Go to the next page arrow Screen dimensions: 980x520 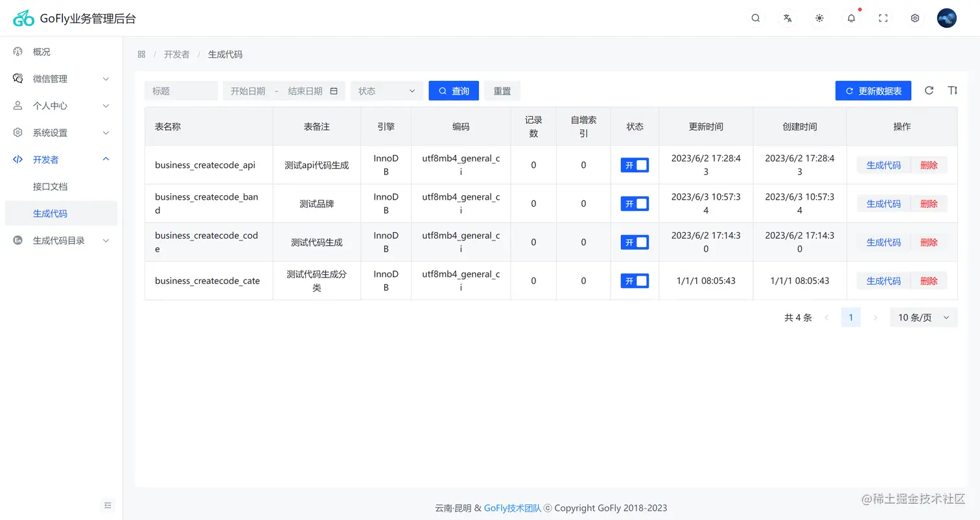click(x=876, y=318)
